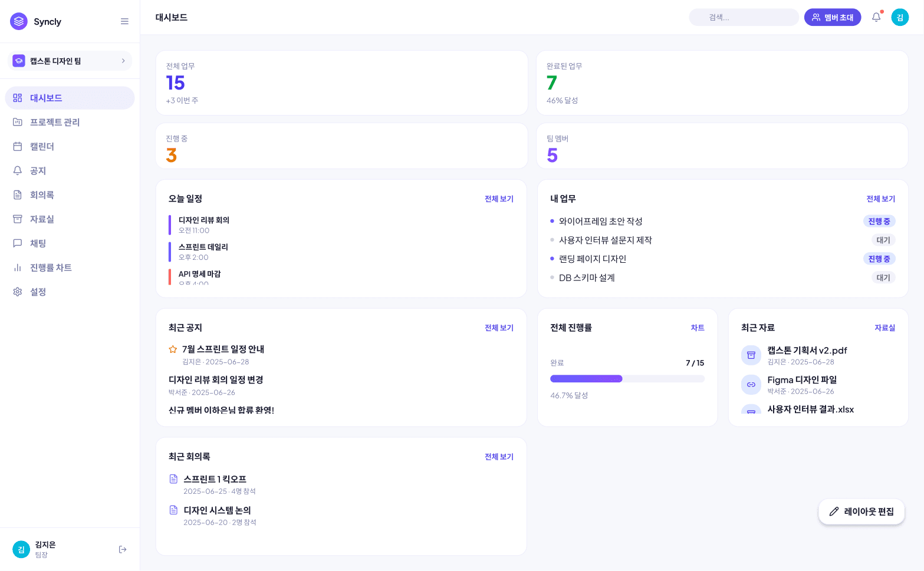Open the 랜딩 페이지 디자인 task
Viewport: 924px width, 571px height.
click(592, 259)
